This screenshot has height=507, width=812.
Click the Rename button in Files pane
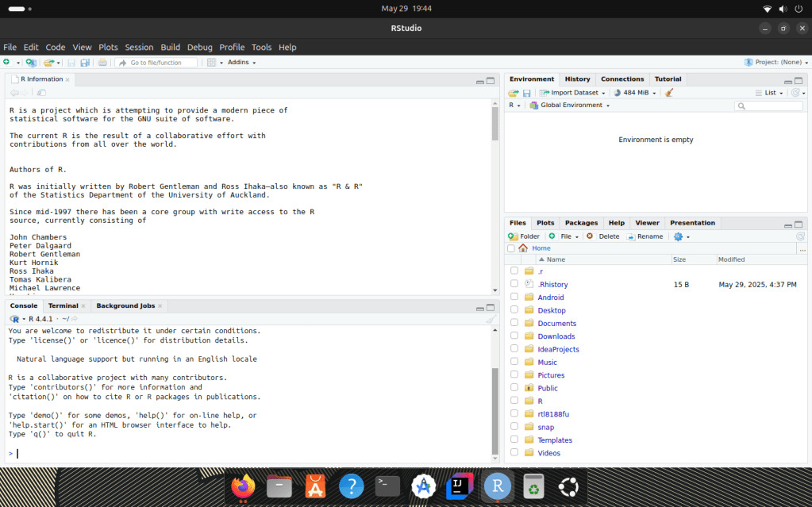(645, 236)
